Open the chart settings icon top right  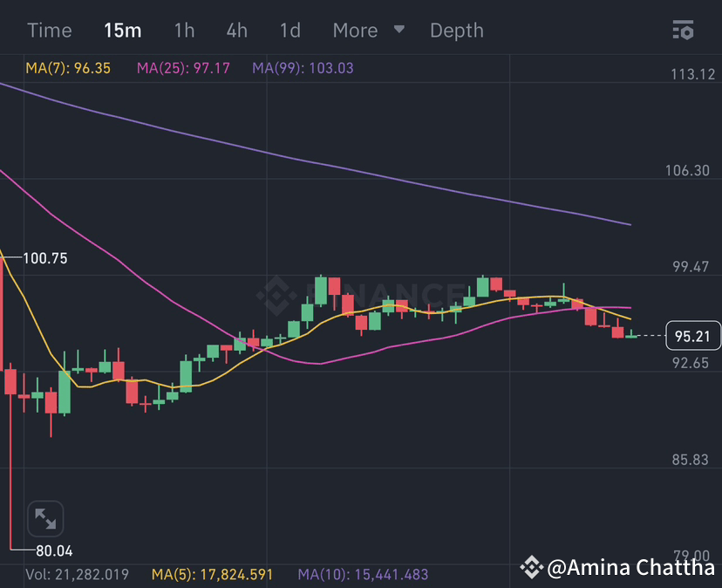pyautogui.click(x=684, y=30)
